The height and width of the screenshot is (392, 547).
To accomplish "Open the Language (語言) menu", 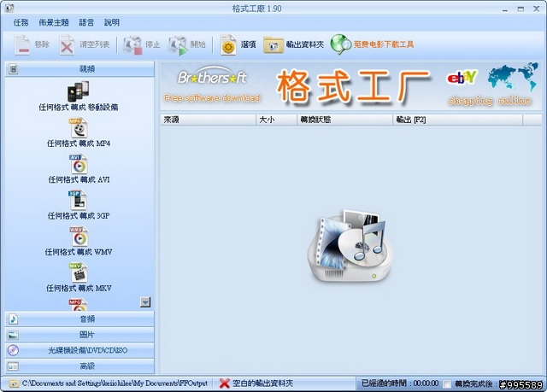I will coord(86,23).
